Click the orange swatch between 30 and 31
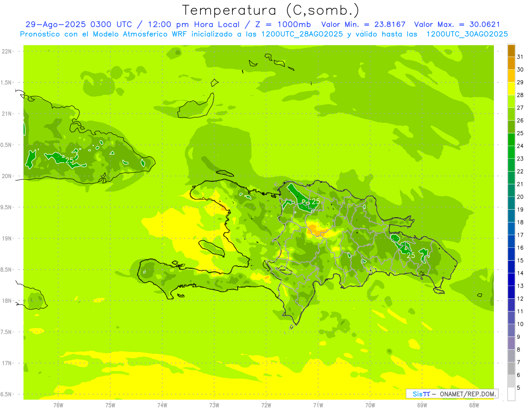Viewport: 532px width, 411px height. (x=511, y=63)
